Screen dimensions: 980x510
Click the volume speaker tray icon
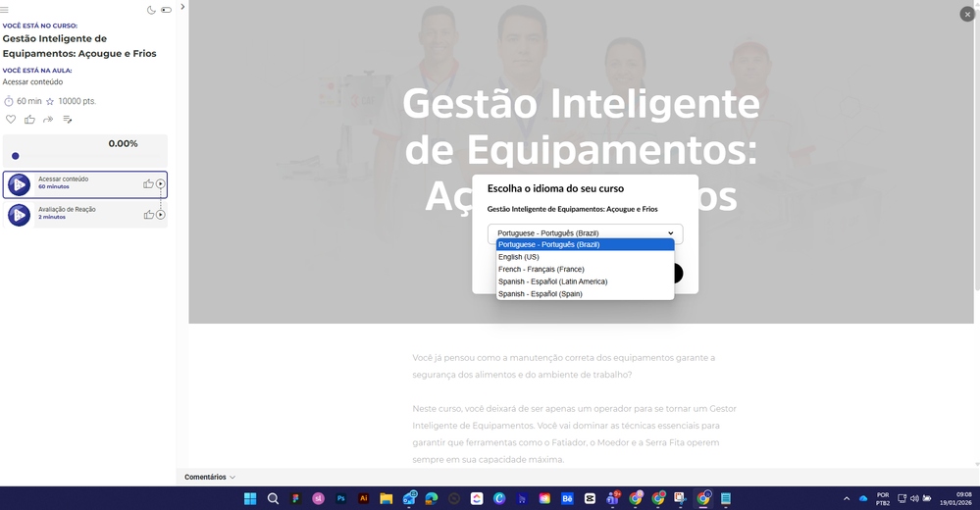914,498
